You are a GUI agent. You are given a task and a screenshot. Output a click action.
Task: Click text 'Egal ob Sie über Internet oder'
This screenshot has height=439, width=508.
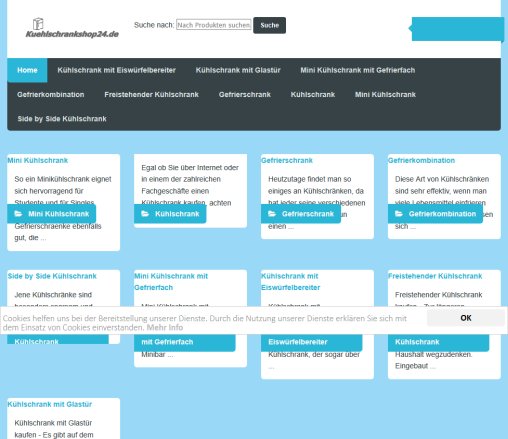pos(190,168)
